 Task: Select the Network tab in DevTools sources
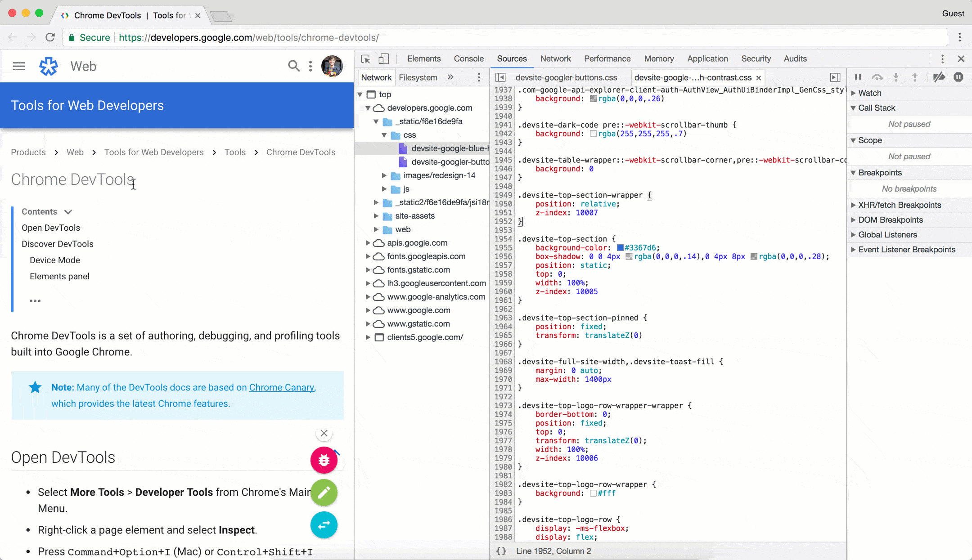pyautogui.click(x=377, y=77)
